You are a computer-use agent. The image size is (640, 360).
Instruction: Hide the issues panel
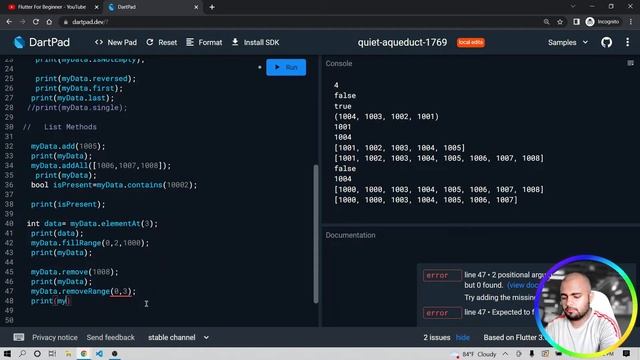coord(462,338)
